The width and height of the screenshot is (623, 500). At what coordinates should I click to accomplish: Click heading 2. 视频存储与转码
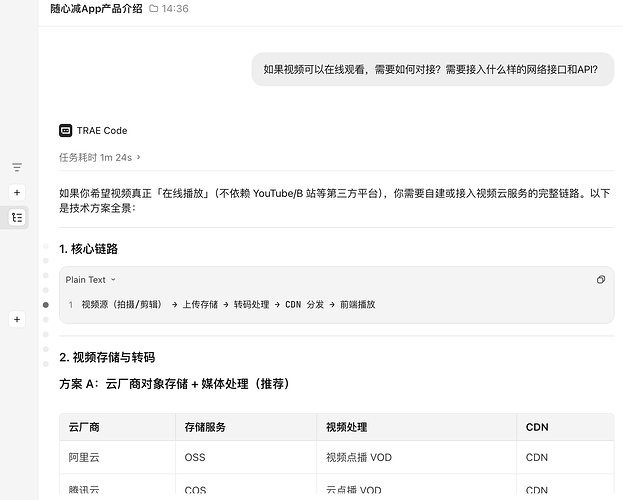(107, 357)
